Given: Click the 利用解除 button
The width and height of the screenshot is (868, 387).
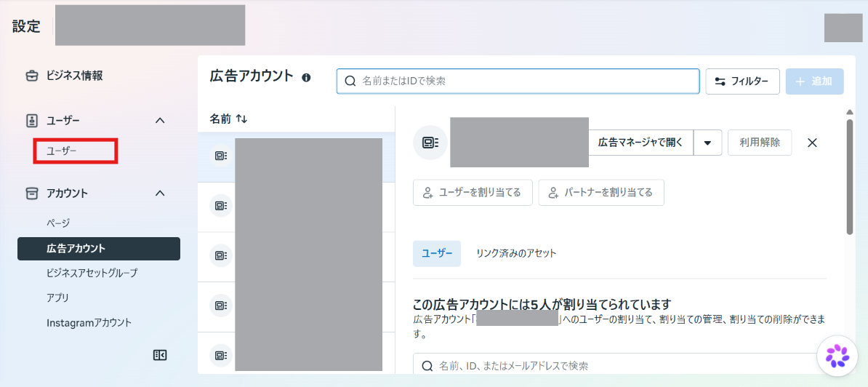Looking at the screenshot, I should [x=760, y=143].
